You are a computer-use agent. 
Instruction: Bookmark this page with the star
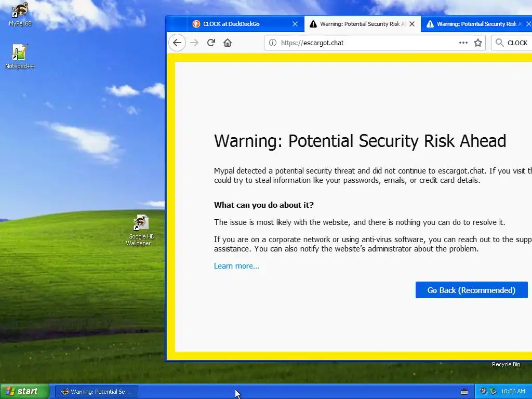pos(478,43)
